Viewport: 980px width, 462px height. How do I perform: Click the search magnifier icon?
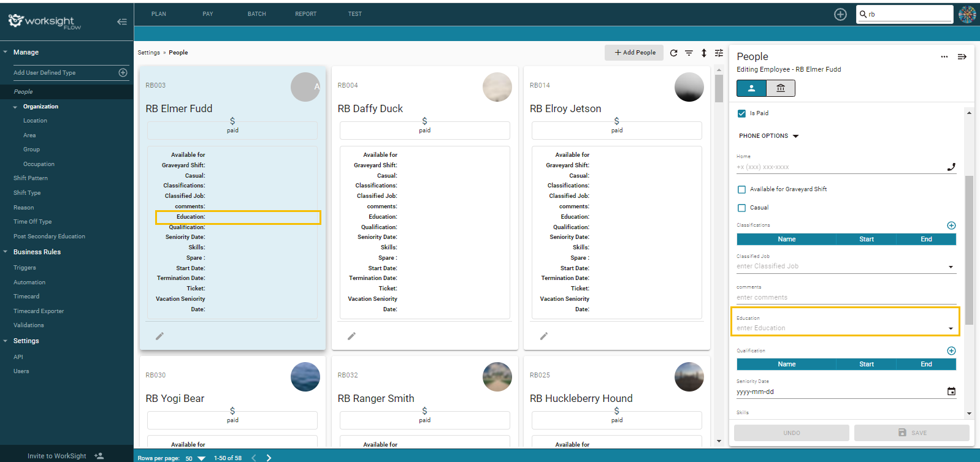[863, 14]
